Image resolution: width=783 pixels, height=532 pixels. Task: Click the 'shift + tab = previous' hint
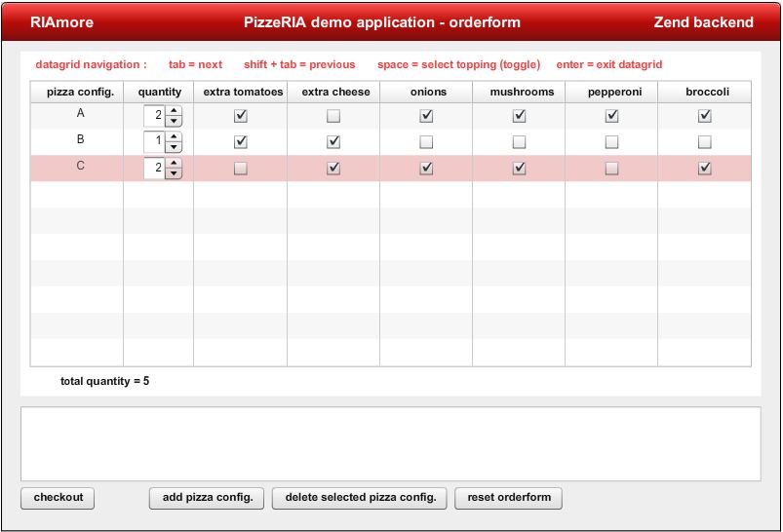click(299, 64)
